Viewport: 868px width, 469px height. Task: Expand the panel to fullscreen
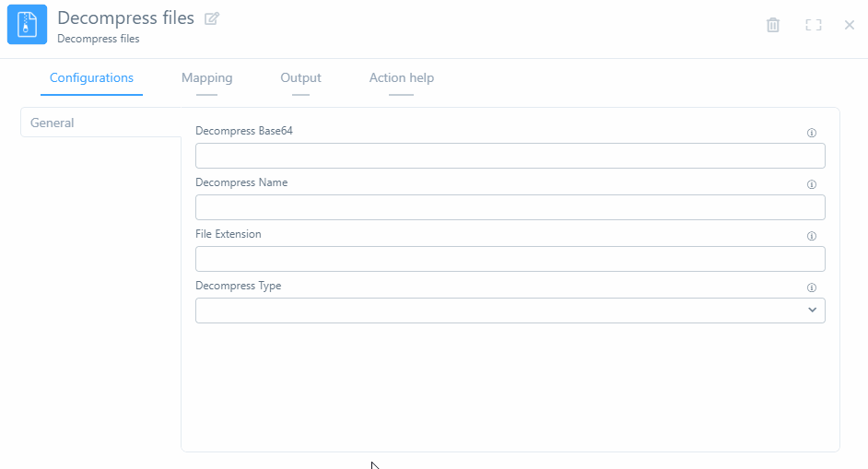point(813,25)
